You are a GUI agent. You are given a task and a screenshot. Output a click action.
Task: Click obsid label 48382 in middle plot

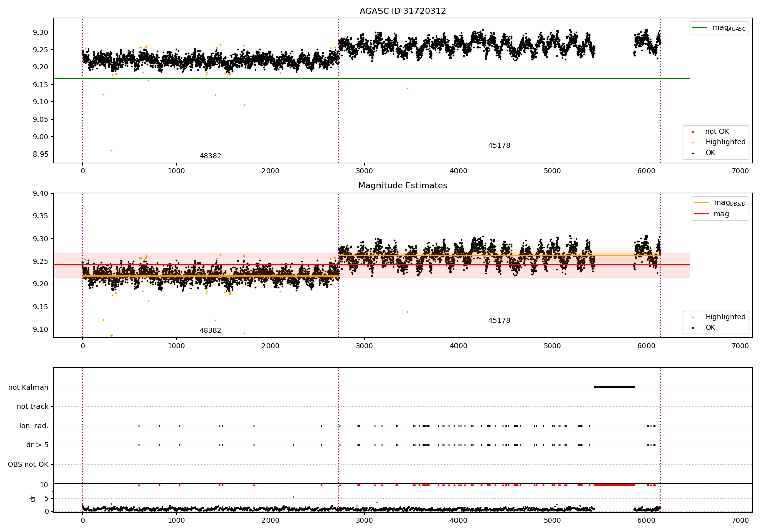tap(210, 331)
